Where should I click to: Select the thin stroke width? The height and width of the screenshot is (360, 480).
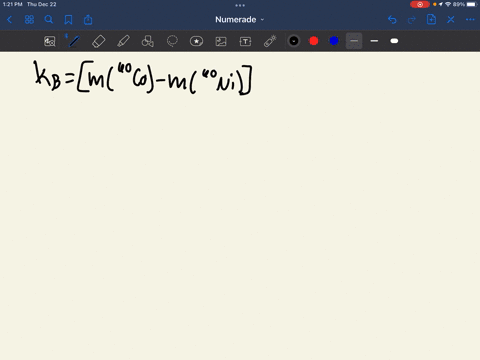click(x=354, y=41)
